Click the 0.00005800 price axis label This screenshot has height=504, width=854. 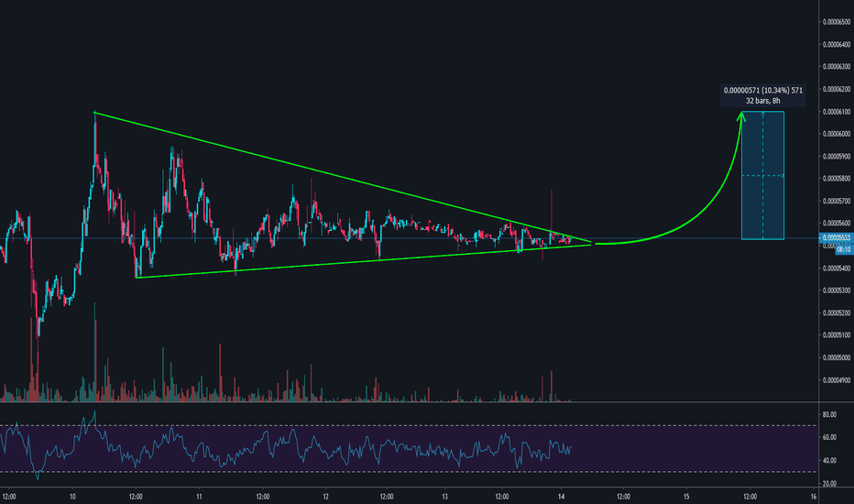tap(837, 179)
